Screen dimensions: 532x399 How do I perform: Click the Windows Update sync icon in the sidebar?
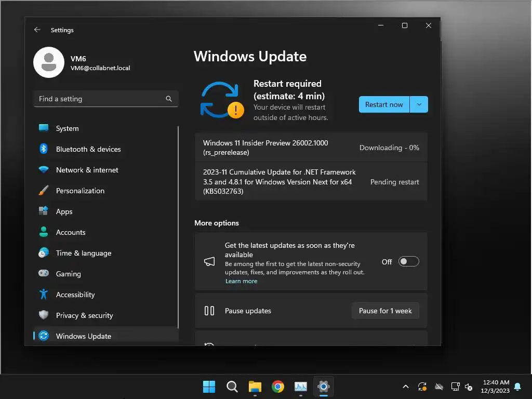pos(44,336)
